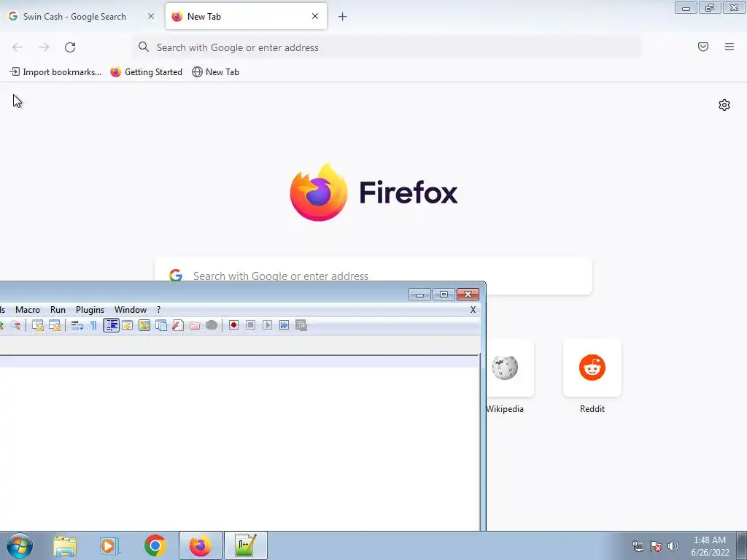Image resolution: width=747 pixels, height=560 pixels.
Task: Enable Synchronize Horizontal Scrolling in Notepad++
Action: [55, 325]
